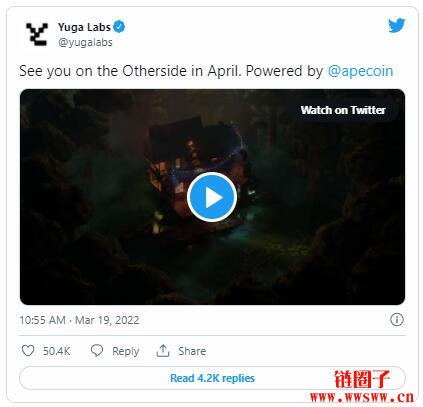Click the Twitter bird logo
Image resolution: width=423 pixels, height=407 pixels.
tap(396, 25)
